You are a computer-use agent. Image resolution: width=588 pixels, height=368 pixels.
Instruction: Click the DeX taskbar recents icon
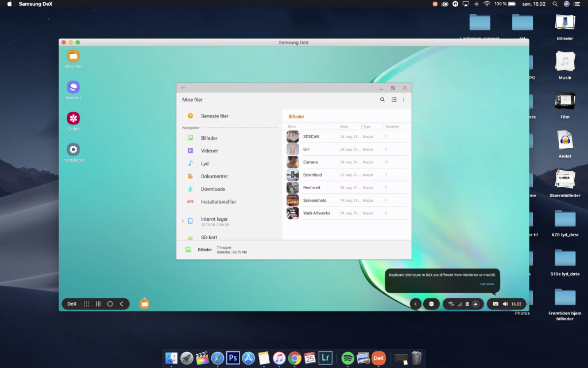pyautogui.click(x=98, y=304)
